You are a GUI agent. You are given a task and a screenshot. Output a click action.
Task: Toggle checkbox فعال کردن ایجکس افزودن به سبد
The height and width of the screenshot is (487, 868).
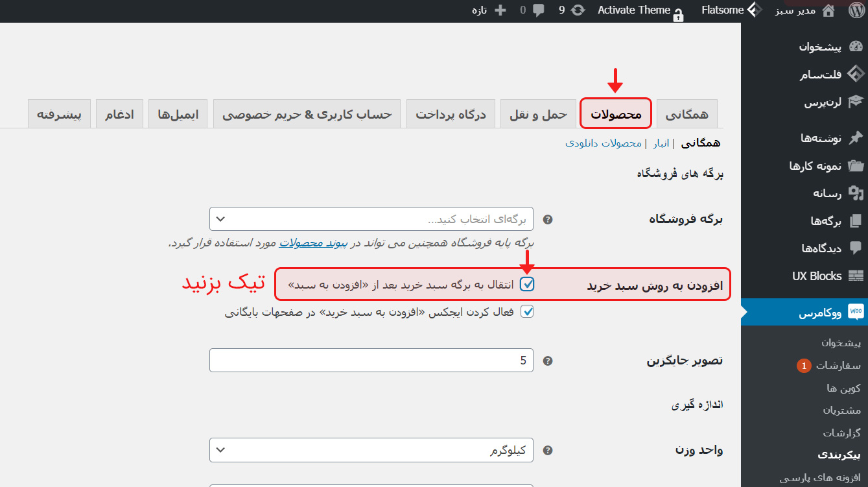pos(528,312)
